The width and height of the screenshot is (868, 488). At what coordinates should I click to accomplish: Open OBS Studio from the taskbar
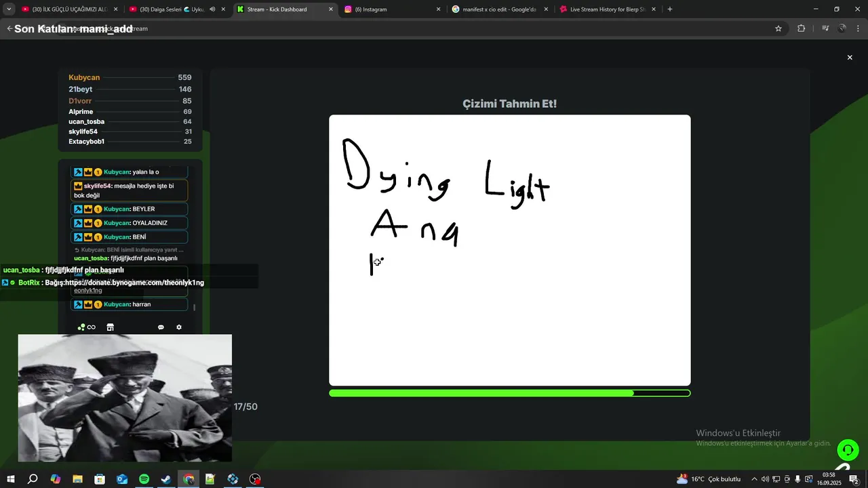point(255,479)
